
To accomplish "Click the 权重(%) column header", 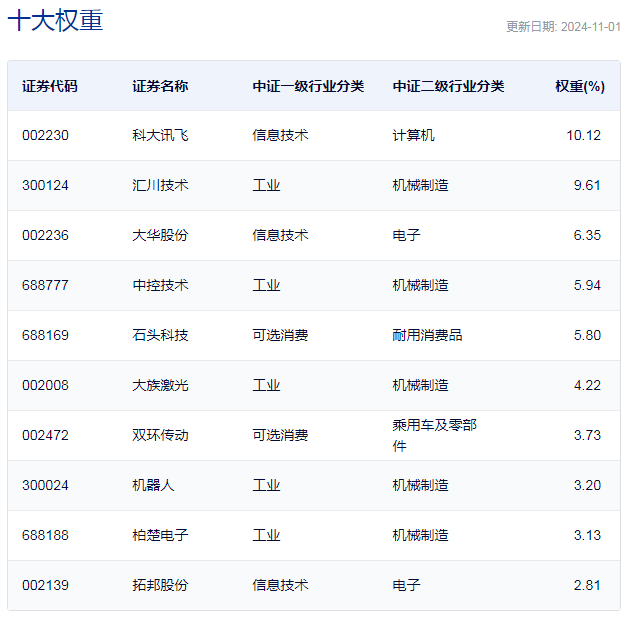I will point(580,86).
